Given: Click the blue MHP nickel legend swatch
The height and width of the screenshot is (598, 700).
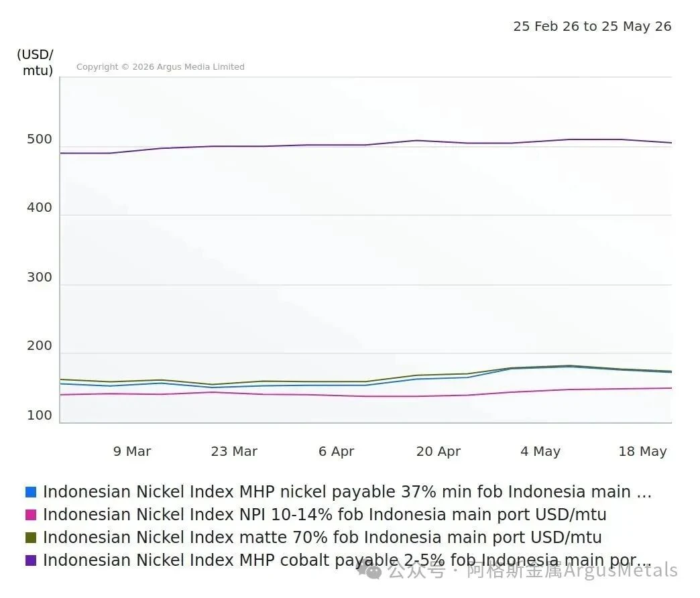Looking at the screenshot, I should click(31, 492).
